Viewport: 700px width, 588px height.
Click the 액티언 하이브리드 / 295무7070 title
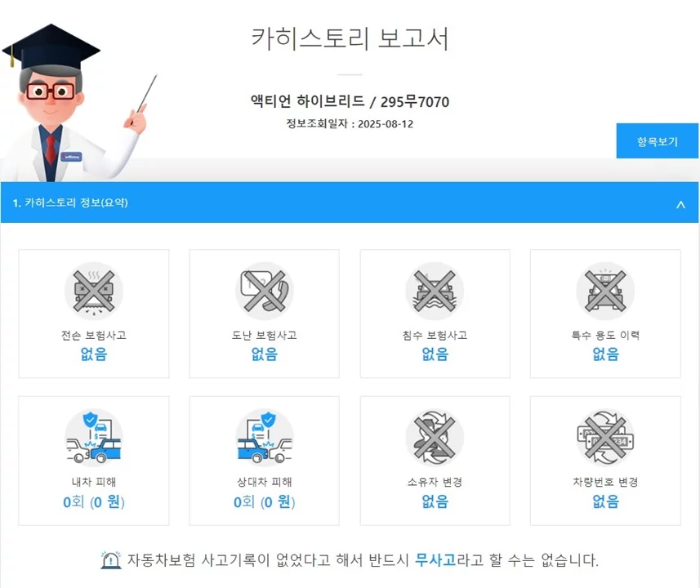350,101
